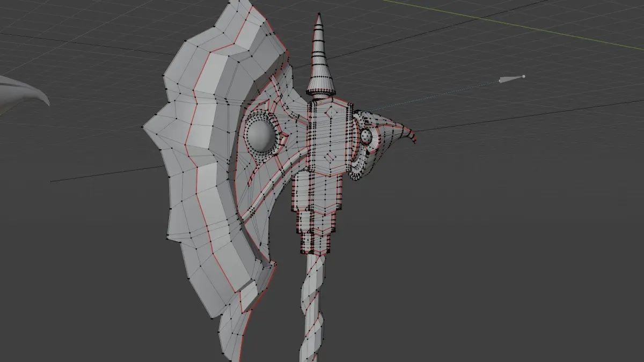Click the spiral-wrapped axe handle
644x362 pixels.
pyautogui.click(x=311, y=308)
